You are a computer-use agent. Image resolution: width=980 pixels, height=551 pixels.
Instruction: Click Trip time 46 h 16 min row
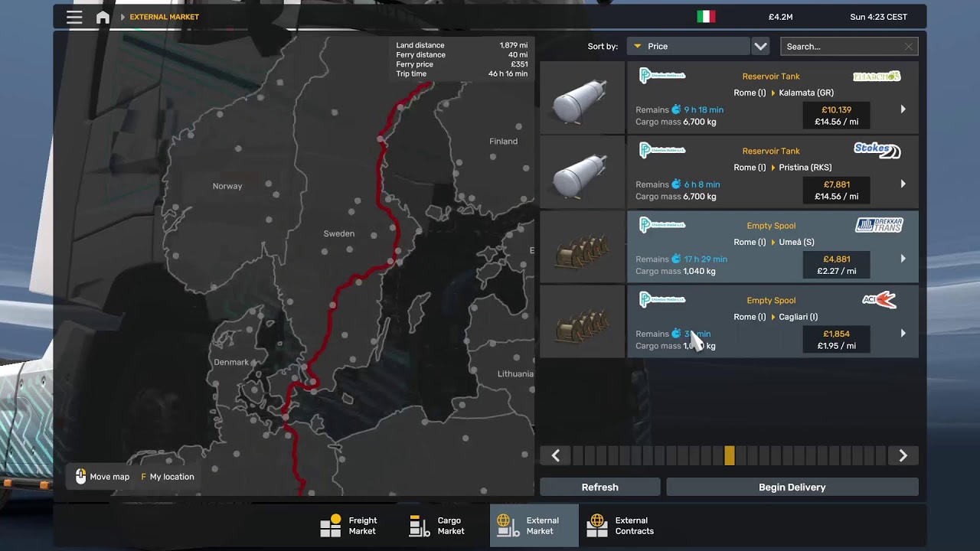[462, 74]
